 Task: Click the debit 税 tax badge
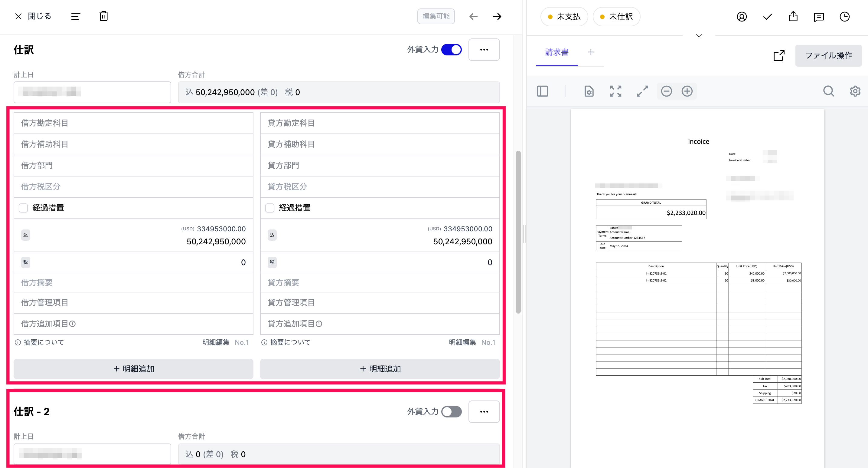(26, 262)
